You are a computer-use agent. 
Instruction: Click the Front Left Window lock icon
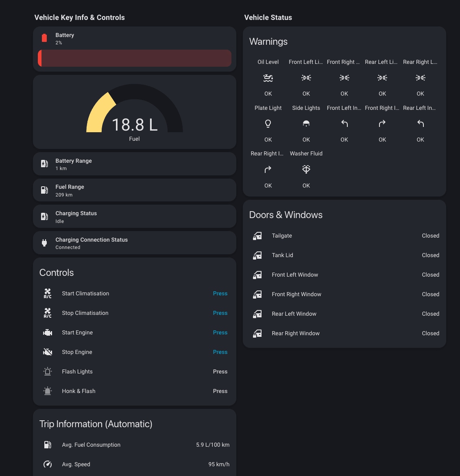coord(257,275)
